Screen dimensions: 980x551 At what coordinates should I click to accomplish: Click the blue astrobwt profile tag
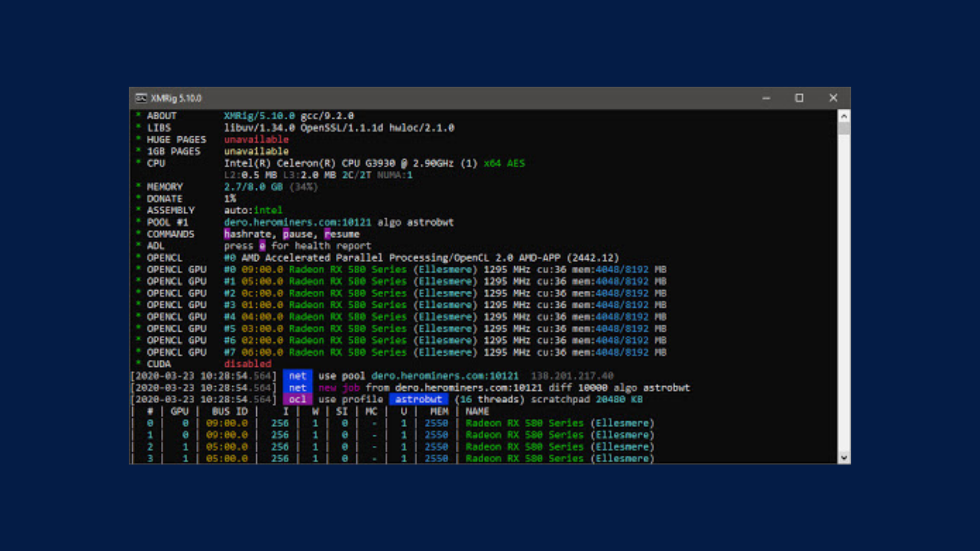pyautogui.click(x=418, y=399)
